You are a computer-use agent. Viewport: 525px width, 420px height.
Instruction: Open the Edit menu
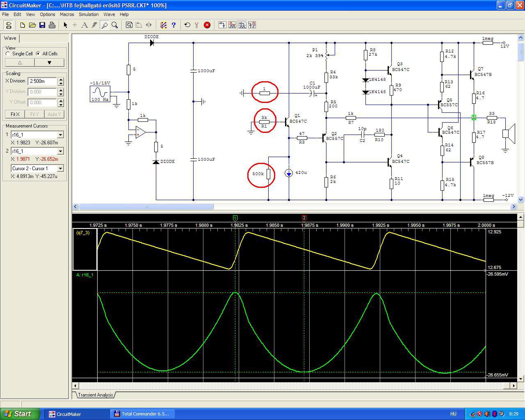coord(17,14)
